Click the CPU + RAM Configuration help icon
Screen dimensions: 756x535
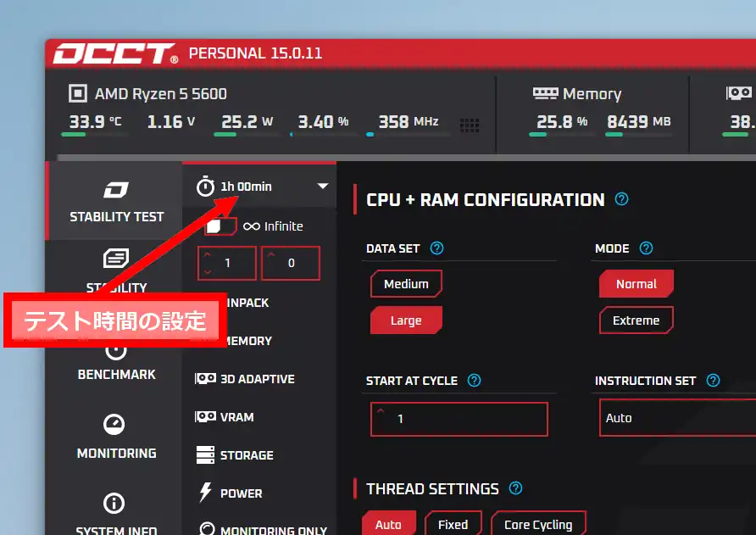coord(622,200)
